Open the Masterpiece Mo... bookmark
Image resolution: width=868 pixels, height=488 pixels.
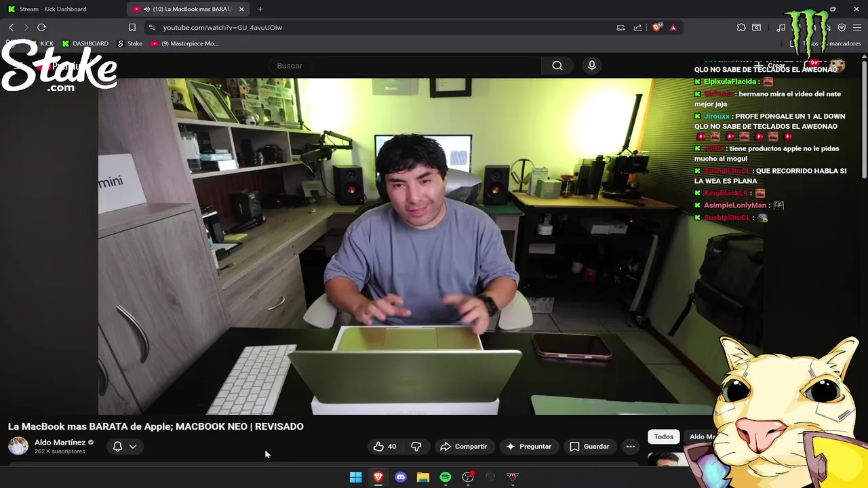(x=184, y=43)
